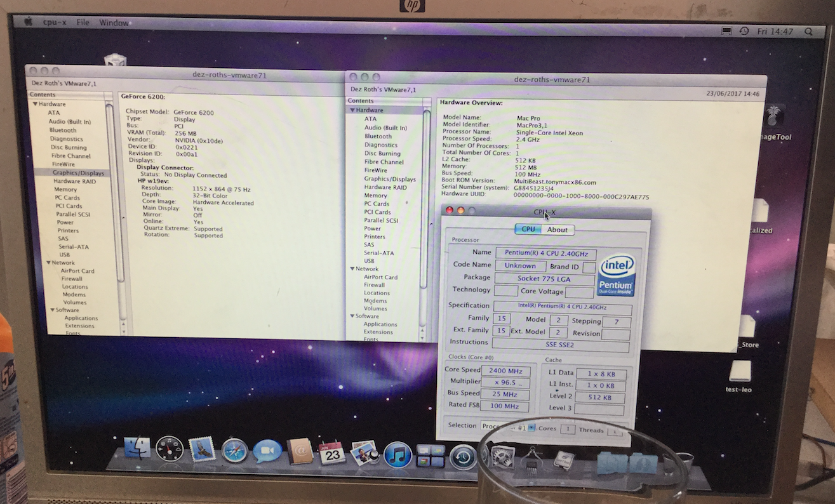Select Applications in right profiler sidebar

click(380, 324)
